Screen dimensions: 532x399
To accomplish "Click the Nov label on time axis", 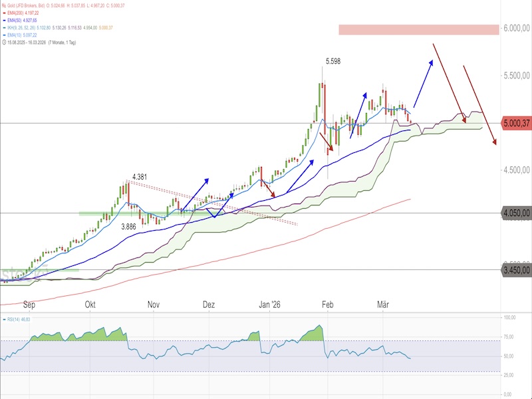I will (x=154, y=304).
